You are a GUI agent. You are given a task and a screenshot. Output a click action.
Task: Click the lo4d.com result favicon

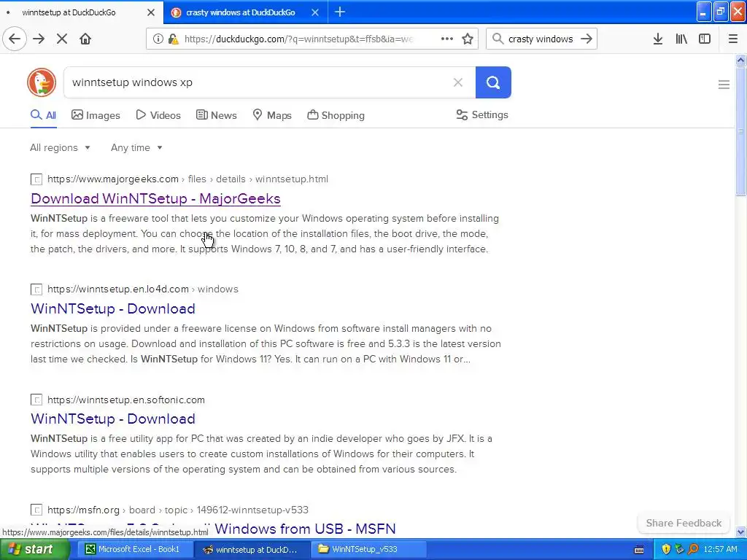[x=36, y=289]
